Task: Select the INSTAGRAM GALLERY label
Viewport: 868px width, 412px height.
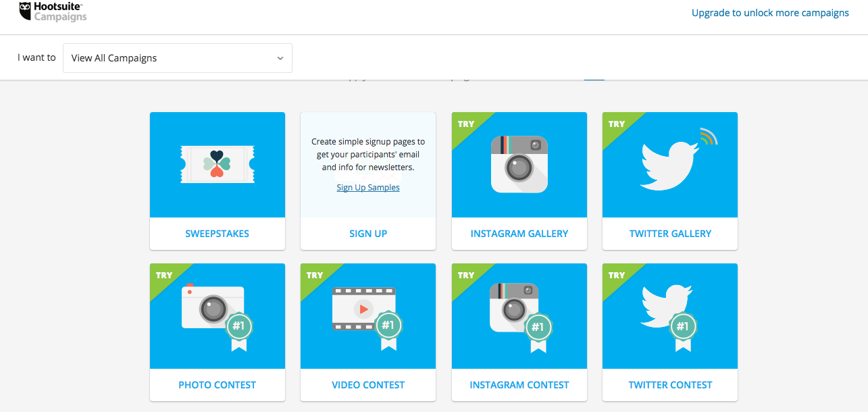Action: coord(519,233)
